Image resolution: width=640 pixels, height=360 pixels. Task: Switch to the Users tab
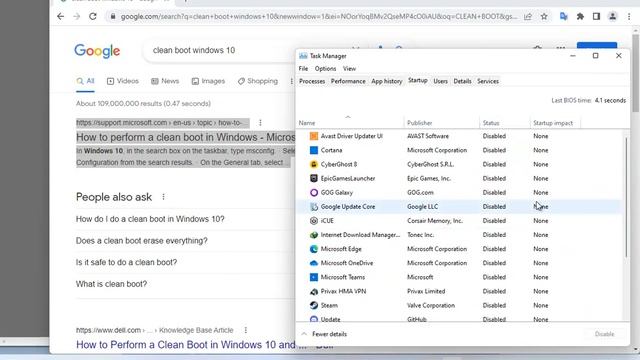(x=440, y=81)
